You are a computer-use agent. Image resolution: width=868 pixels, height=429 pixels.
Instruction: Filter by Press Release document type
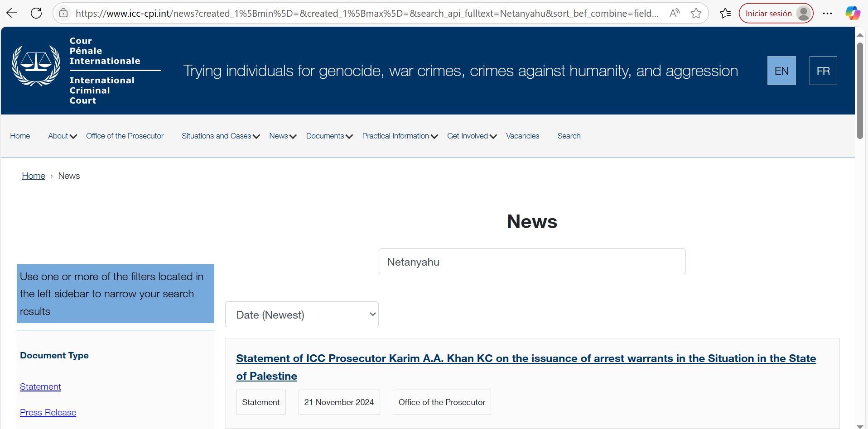(48, 412)
